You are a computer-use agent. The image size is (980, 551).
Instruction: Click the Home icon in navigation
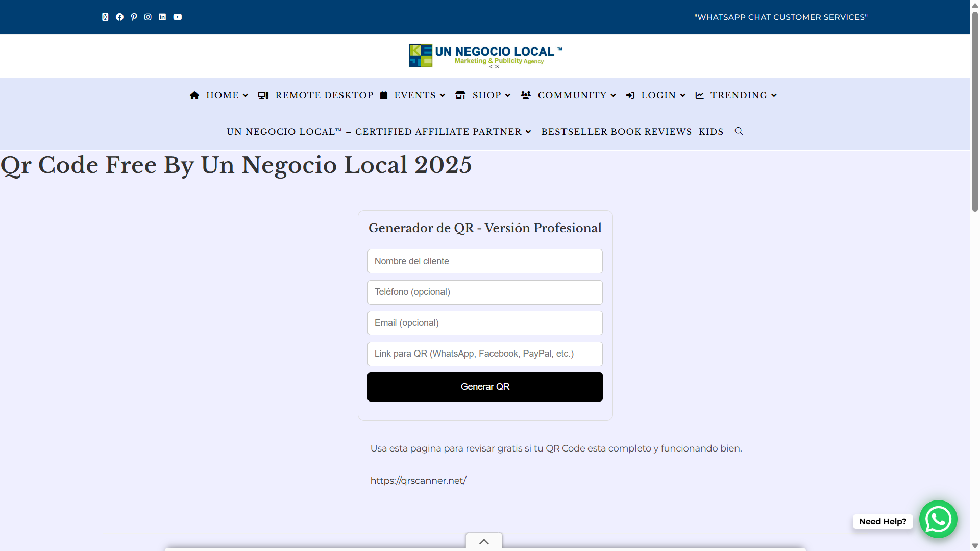click(194, 95)
